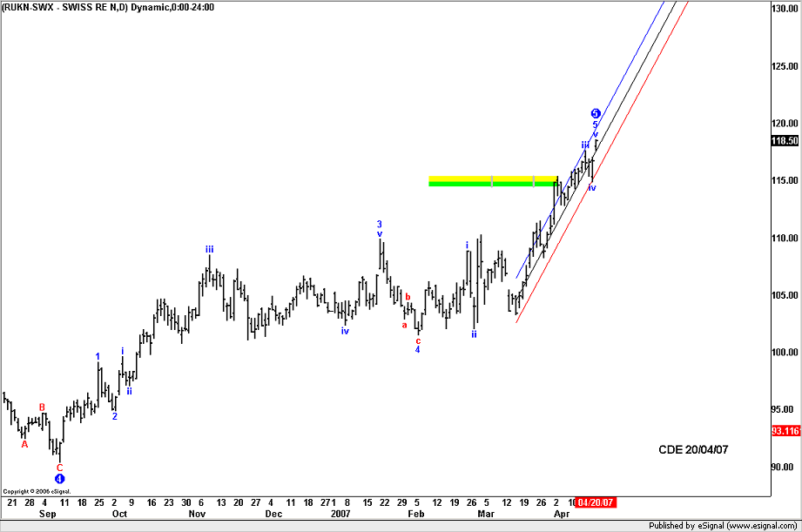Click the 125.00 price axis label
The image size is (802, 532).
pyautogui.click(x=785, y=66)
